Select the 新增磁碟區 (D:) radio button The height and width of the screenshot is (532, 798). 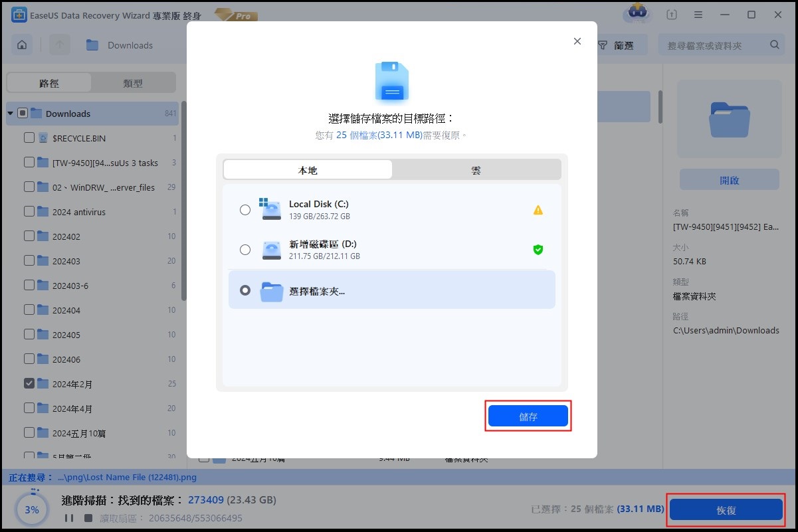[245, 250]
